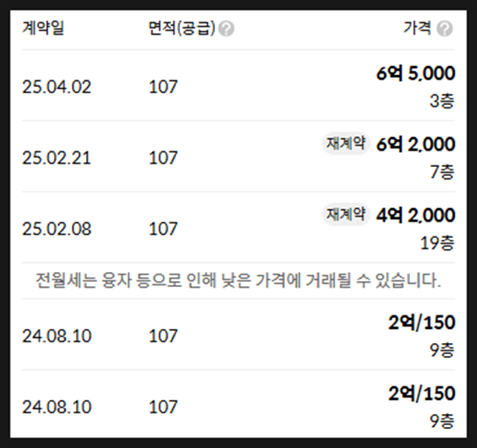This screenshot has height=448, width=477.
Task: Click the last 2억/150 price entry
Action: pyautogui.click(x=422, y=393)
